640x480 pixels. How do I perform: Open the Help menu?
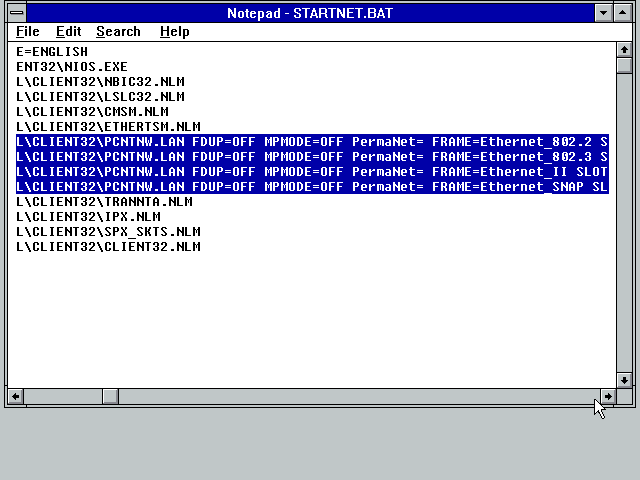(174, 31)
